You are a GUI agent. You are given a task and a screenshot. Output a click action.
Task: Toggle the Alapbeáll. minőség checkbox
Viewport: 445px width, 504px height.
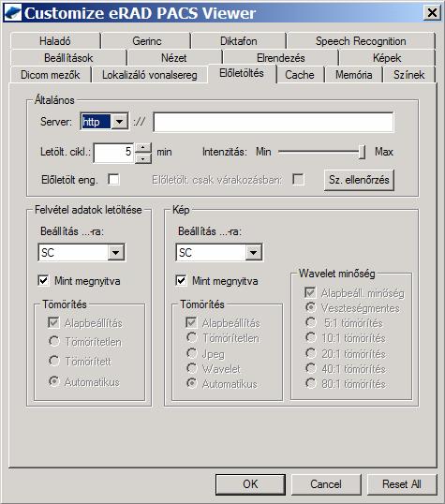point(310,292)
